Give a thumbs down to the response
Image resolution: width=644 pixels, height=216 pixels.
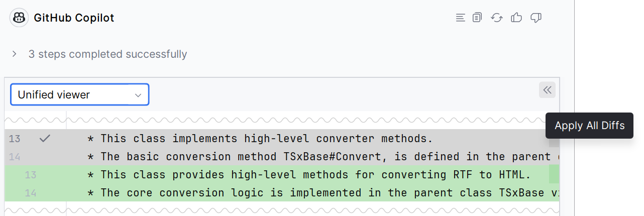[x=536, y=18]
